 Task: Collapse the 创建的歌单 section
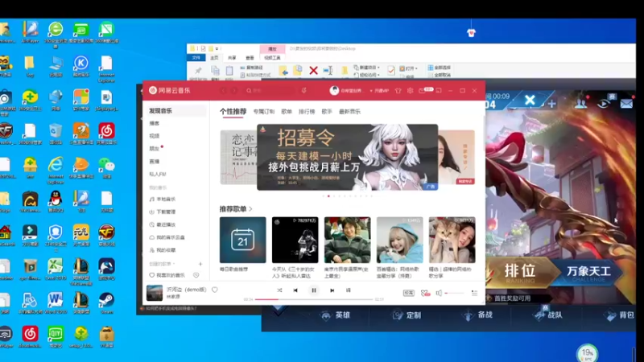(162, 264)
